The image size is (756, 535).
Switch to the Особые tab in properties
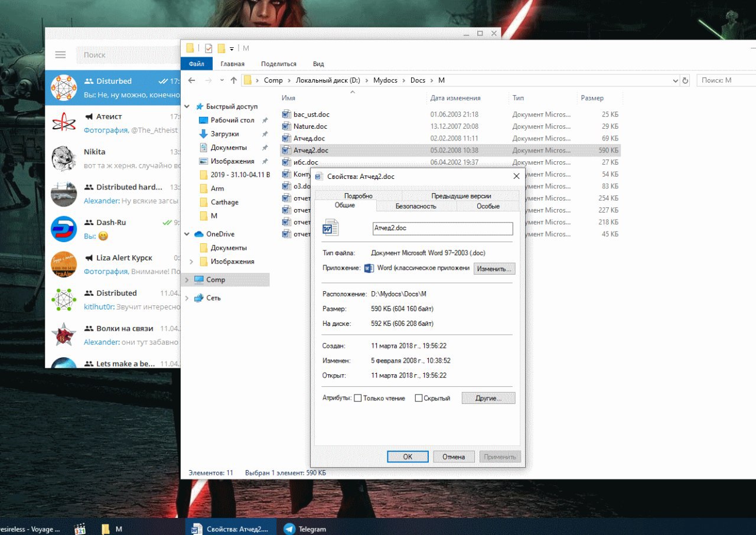pos(488,206)
